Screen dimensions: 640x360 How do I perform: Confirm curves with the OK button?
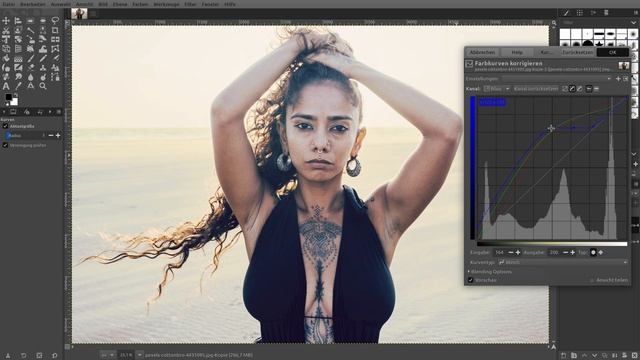[x=613, y=52]
